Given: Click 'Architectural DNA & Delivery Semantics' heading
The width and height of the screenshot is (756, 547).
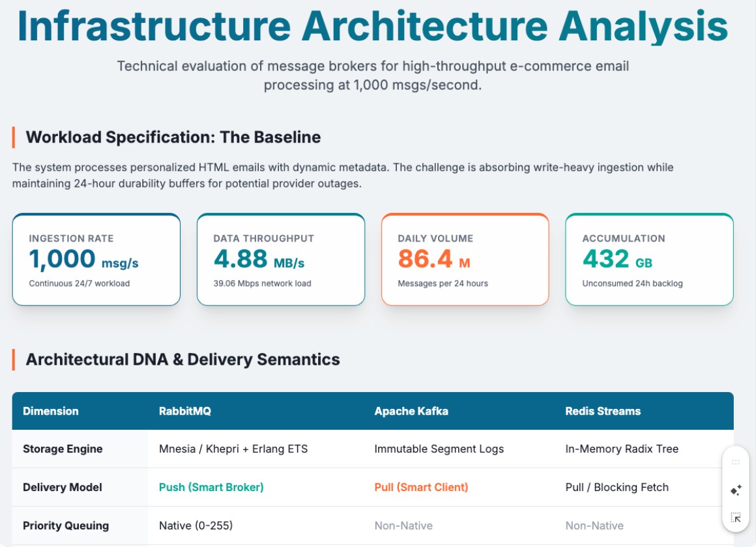Looking at the screenshot, I should point(182,359).
